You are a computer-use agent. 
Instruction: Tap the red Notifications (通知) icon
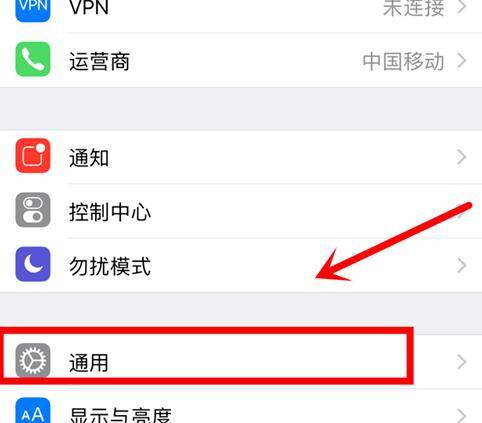coord(33,156)
